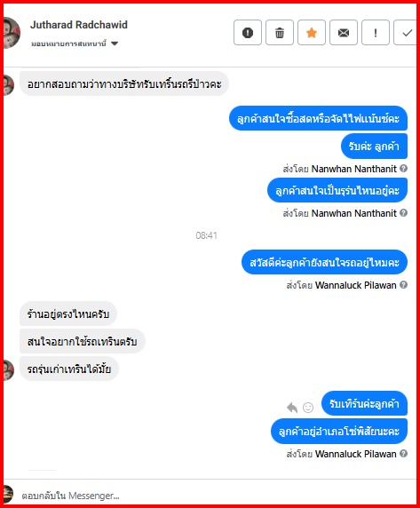Click help icon beside last Wannaluck Pilawan
This screenshot has height=508, width=420.
pyautogui.click(x=403, y=453)
